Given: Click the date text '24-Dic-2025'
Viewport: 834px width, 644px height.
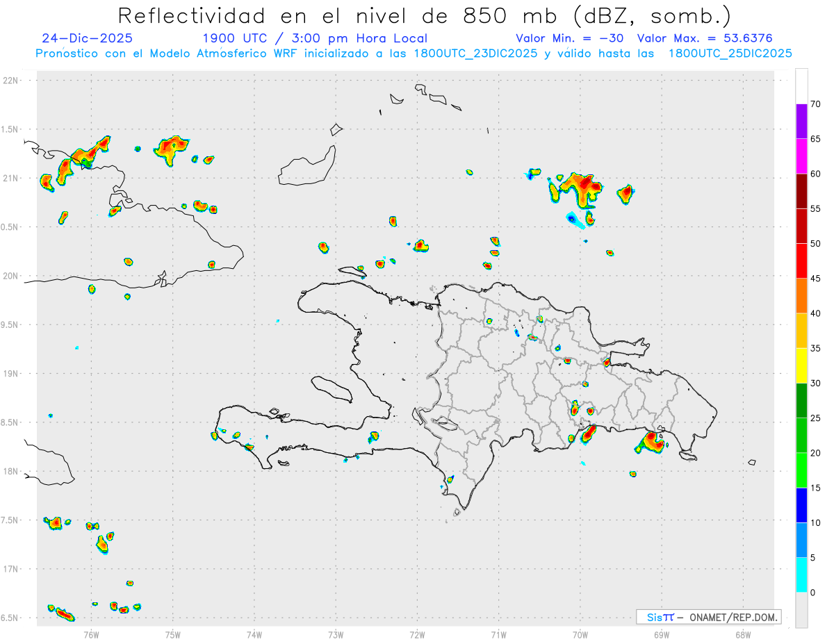Looking at the screenshot, I should pos(87,38).
